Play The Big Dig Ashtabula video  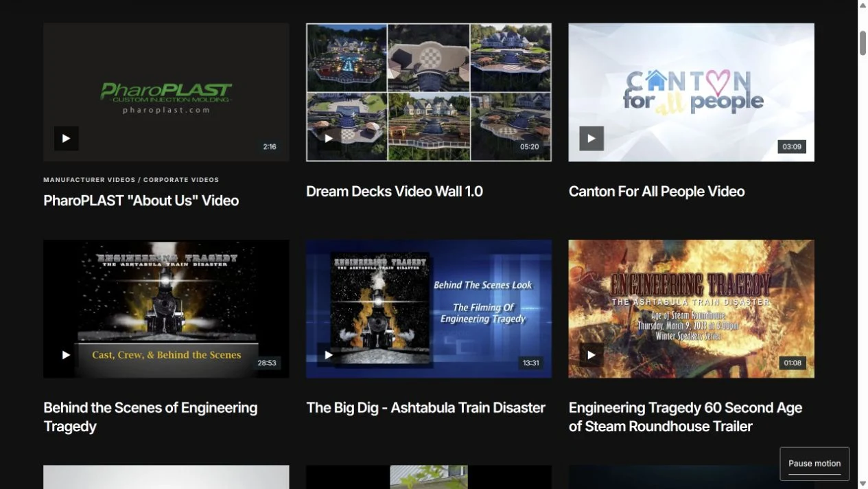coord(329,354)
